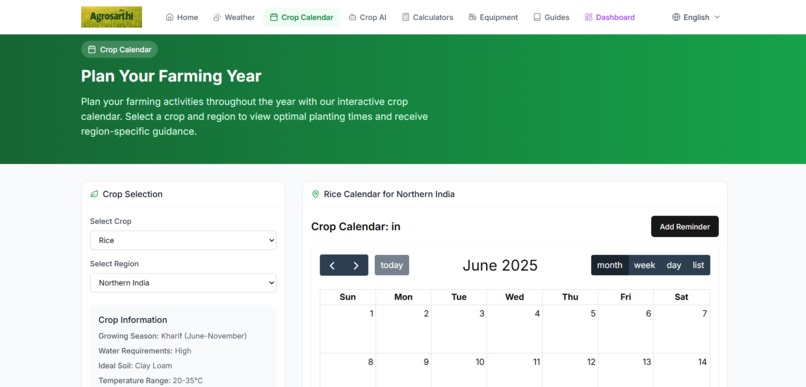Select June 2 in the calendar
The image size is (806, 387).
coord(404,329)
